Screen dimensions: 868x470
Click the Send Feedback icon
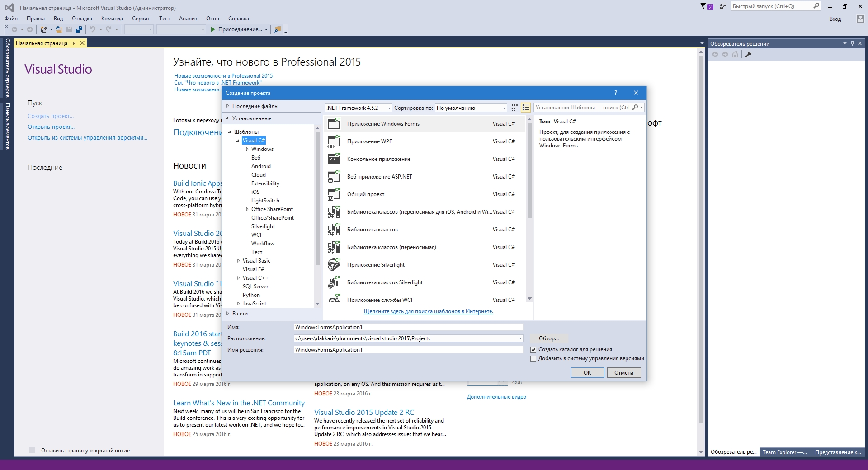point(723,6)
